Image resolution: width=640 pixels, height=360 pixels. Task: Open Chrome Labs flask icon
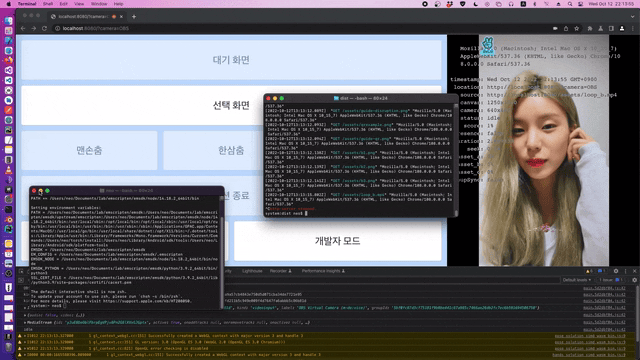click(x=600, y=29)
